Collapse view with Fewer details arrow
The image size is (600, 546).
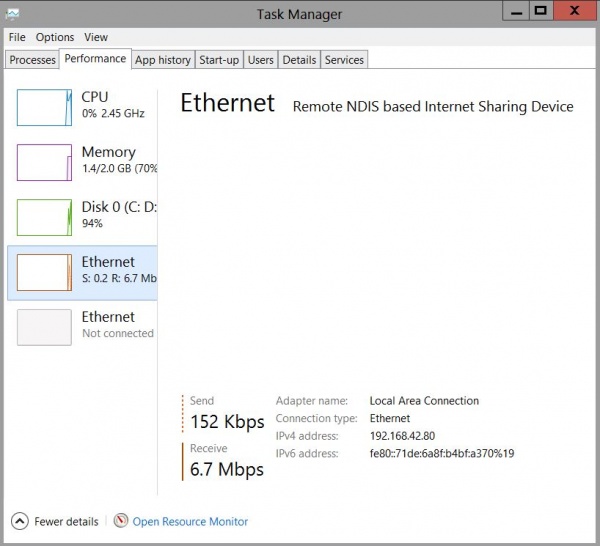pyautogui.click(x=20, y=521)
